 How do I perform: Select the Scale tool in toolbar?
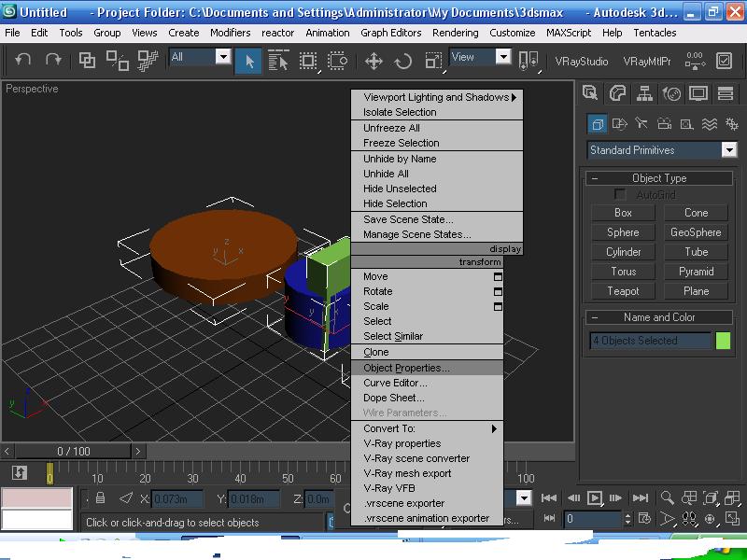point(433,61)
